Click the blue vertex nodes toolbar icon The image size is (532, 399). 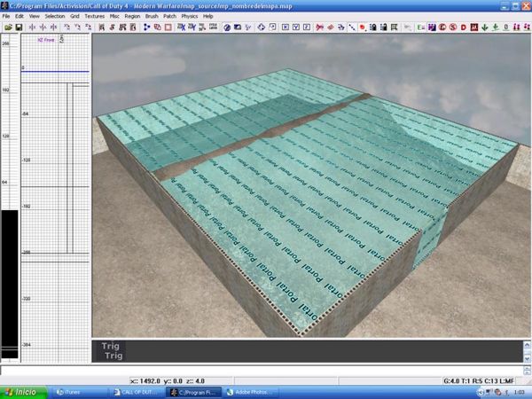click(x=146, y=27)
